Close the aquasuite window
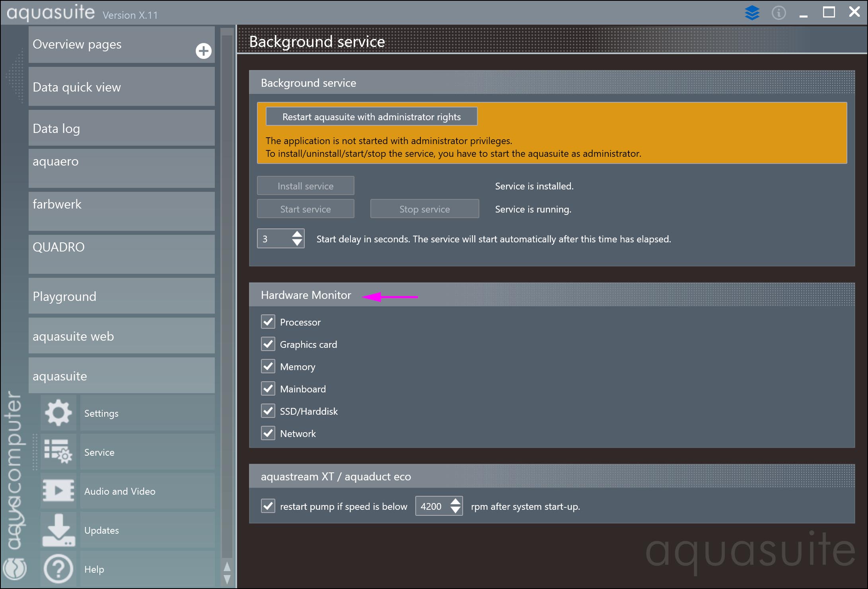868x589 pixels. point(854,12)
